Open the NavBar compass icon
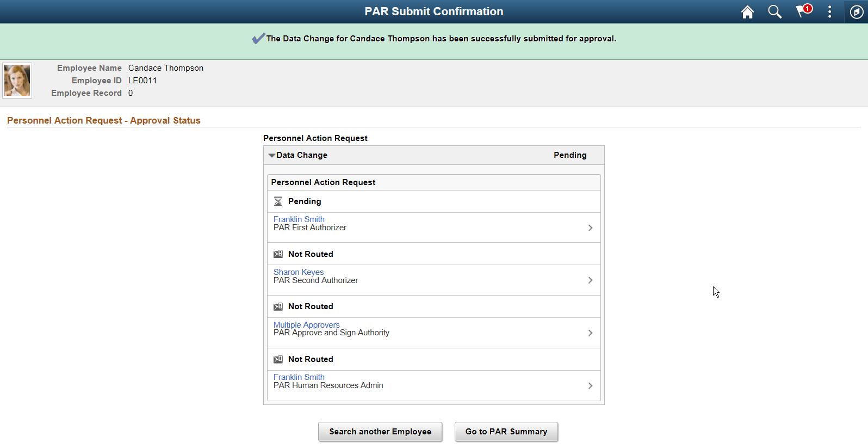The image size is (868, 448). click(x=857, y=12)
